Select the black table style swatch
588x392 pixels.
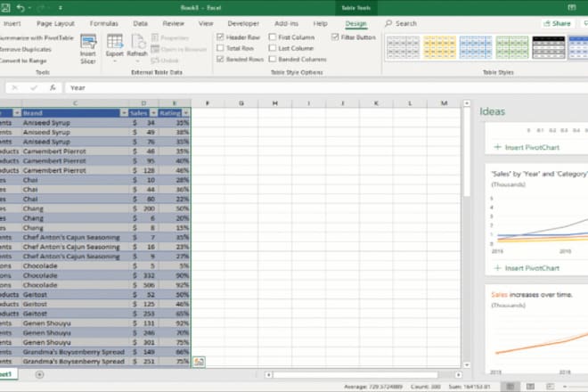pyautogui.click(x=548, y=47)
